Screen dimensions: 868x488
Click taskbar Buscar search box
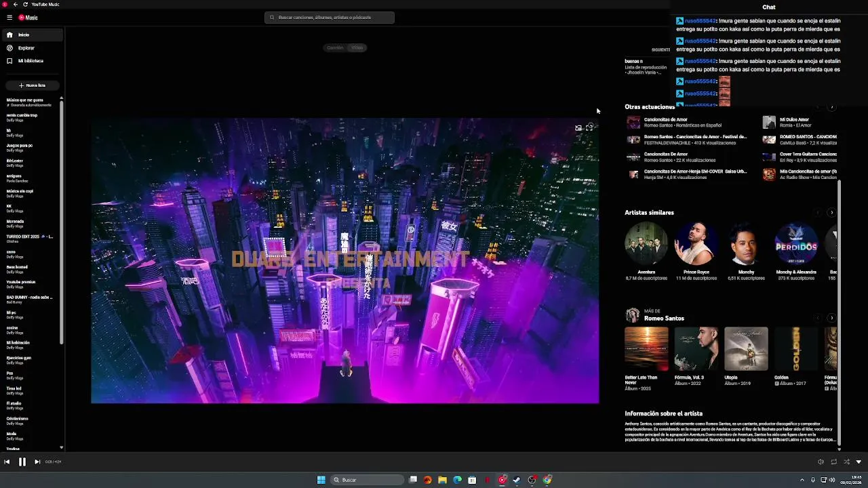[x=367, y=480]
